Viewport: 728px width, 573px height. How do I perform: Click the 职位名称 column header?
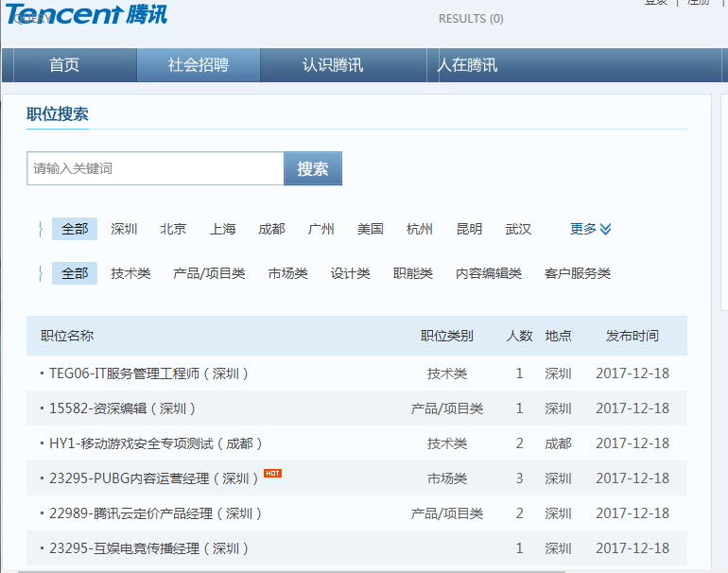click(x=67, y=336)
